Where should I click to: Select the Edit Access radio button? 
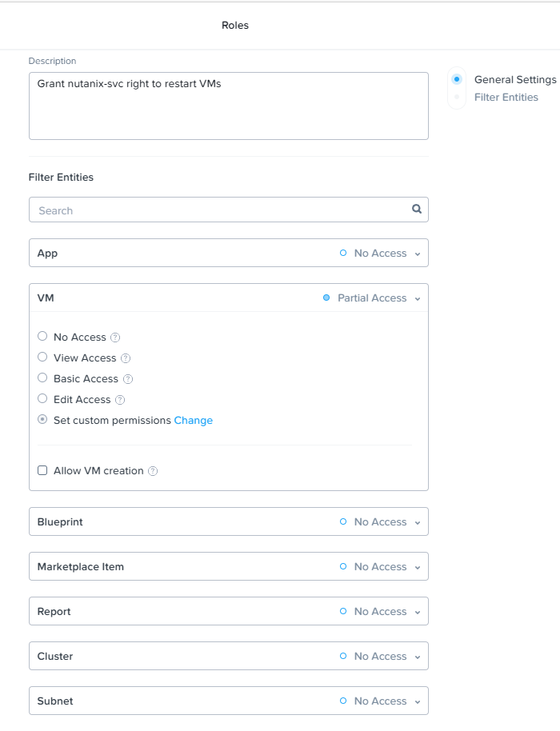[42, 398]
